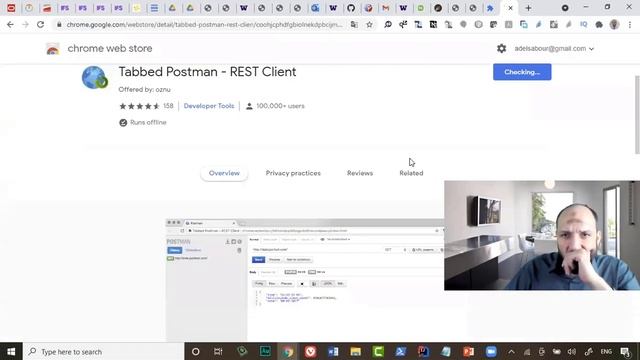Switch to the GitHub tab

351,8
